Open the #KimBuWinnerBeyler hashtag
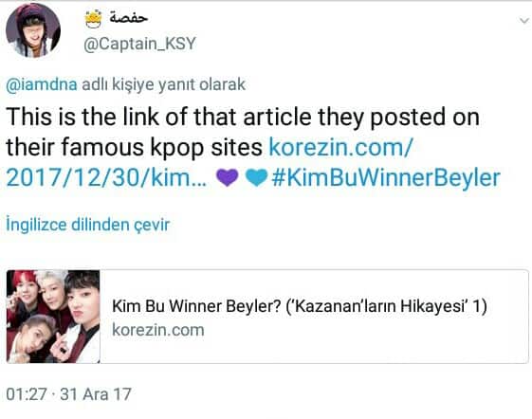 click(386, 178)
